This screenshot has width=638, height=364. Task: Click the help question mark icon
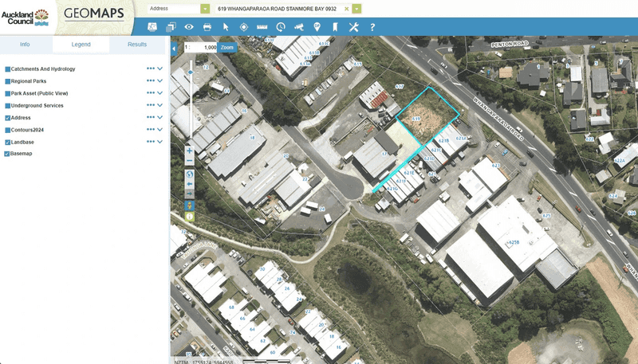click(372, 27)
